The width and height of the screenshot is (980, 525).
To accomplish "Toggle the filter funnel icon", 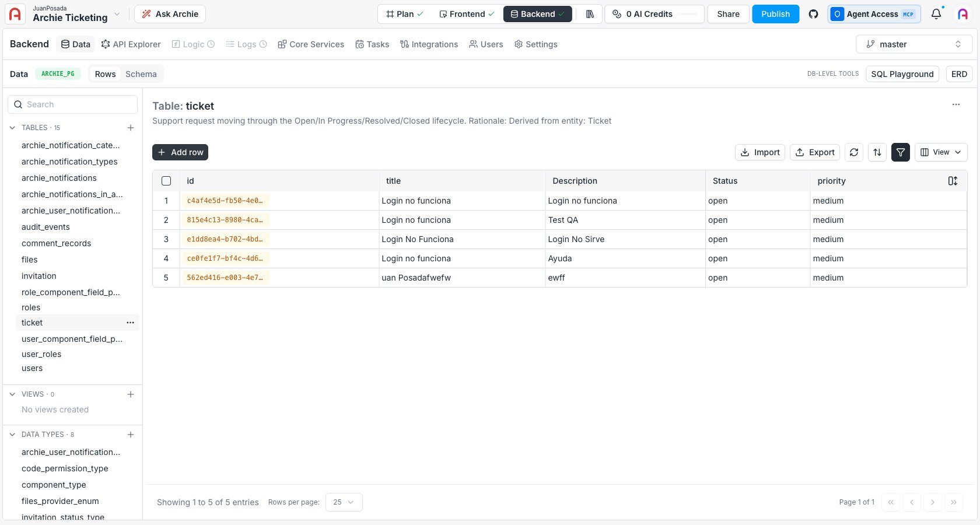I will [901, 152].
